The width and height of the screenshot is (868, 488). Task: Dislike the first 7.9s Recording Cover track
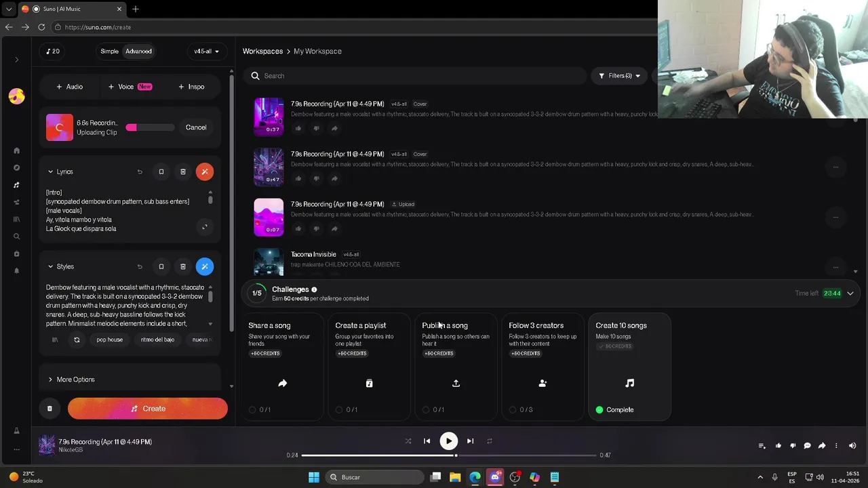316,128
